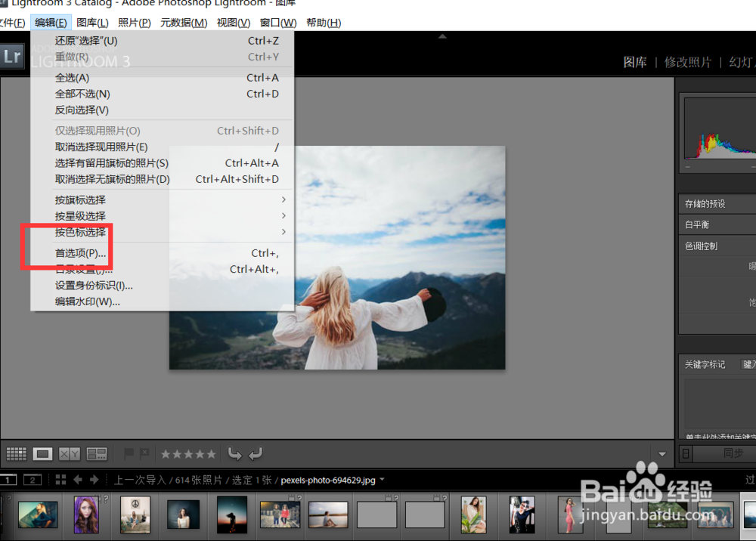
Task: Open second window button 2
Action: tap(33, 480)
